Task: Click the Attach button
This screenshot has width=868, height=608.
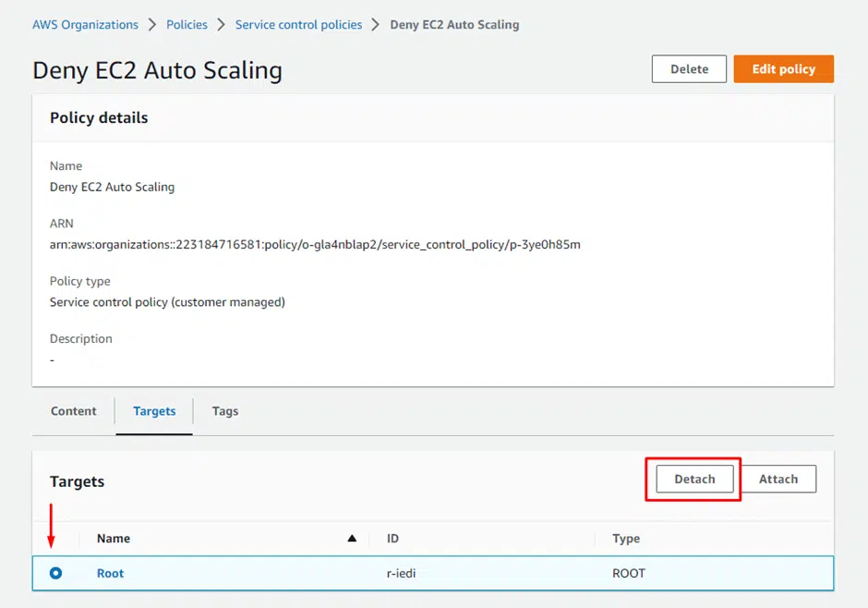Action: click(778, 479)
